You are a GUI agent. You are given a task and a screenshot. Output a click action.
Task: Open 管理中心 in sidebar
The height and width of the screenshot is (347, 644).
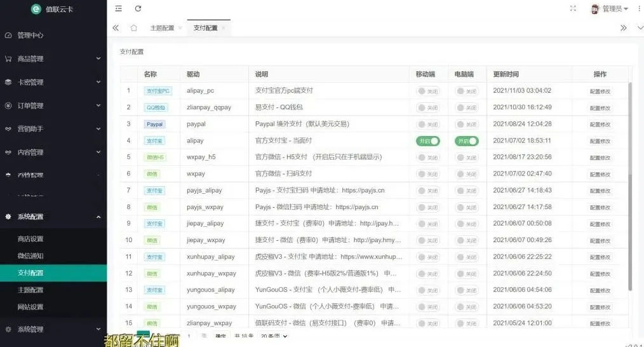(30, 36)
